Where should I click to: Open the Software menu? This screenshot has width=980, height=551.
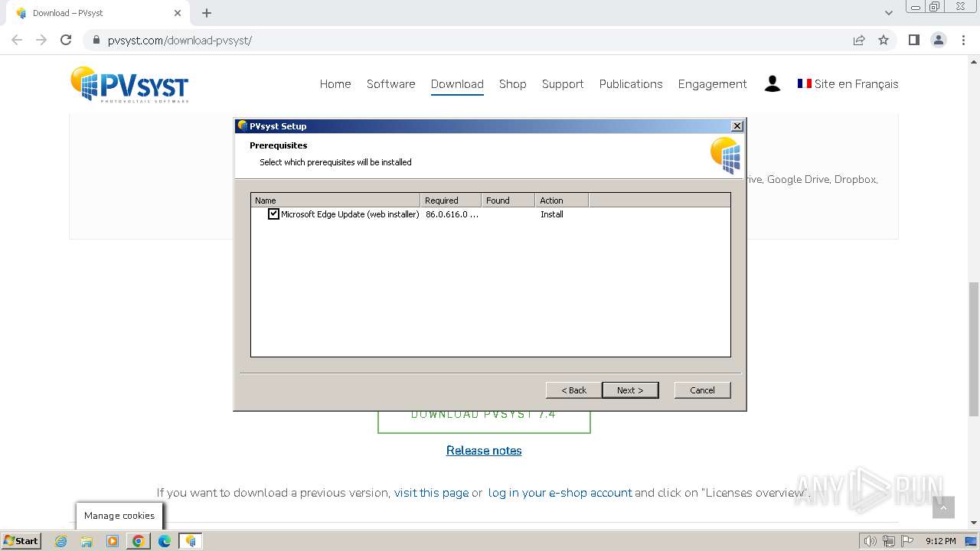(x=390, y=84)
